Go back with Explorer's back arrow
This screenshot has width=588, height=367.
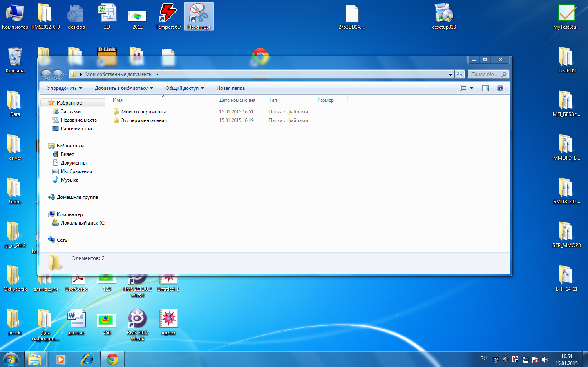[46, 74]
